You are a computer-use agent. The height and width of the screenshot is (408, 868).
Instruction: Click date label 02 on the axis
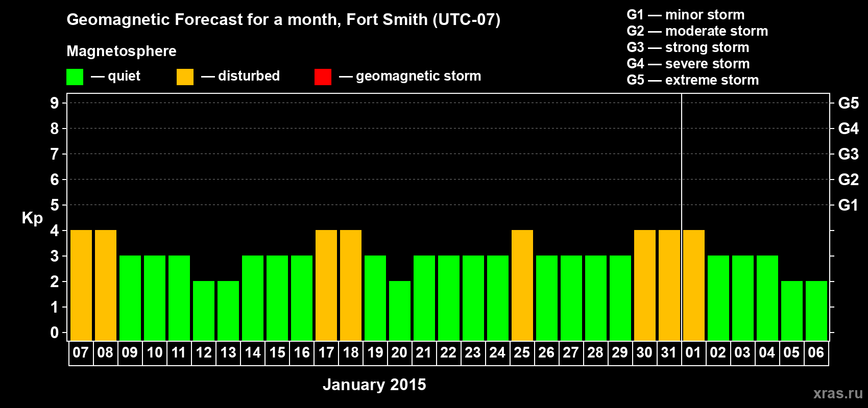(x=718, y=352)
